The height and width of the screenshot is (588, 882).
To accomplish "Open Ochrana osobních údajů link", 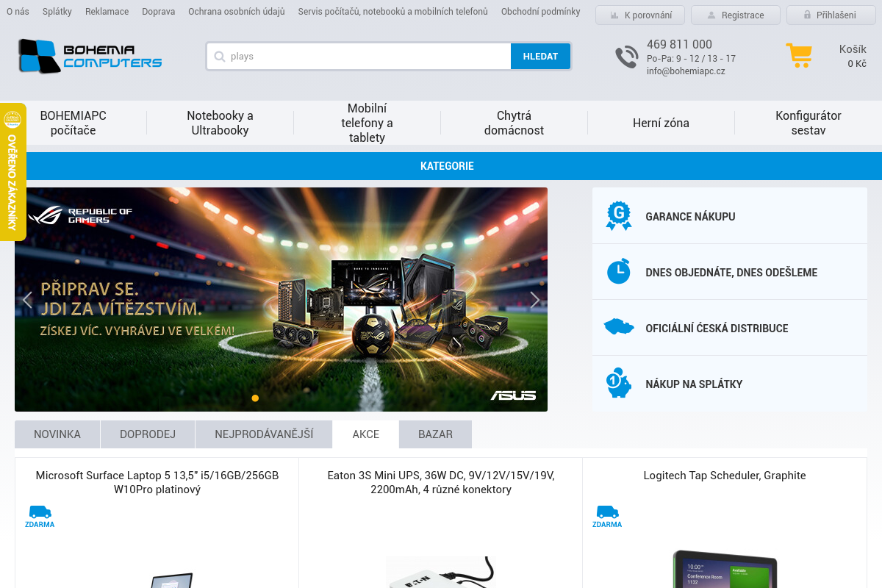I will 237,12.
